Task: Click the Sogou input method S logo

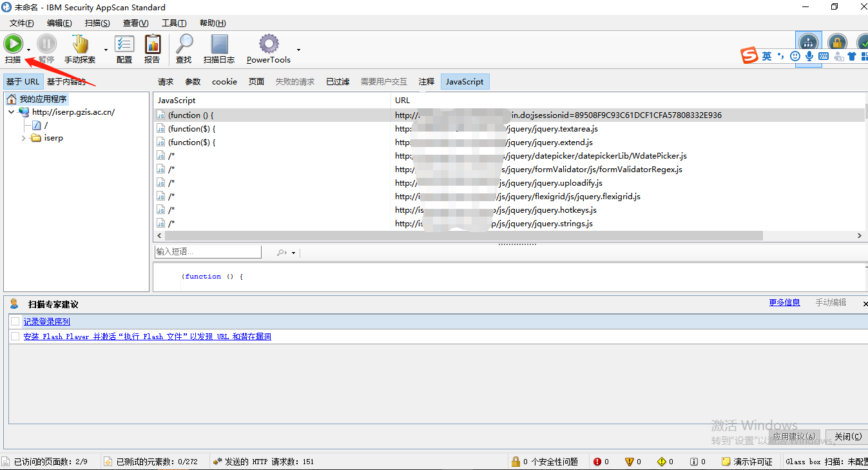Action: pyautogui.click(x=749, y=56)
